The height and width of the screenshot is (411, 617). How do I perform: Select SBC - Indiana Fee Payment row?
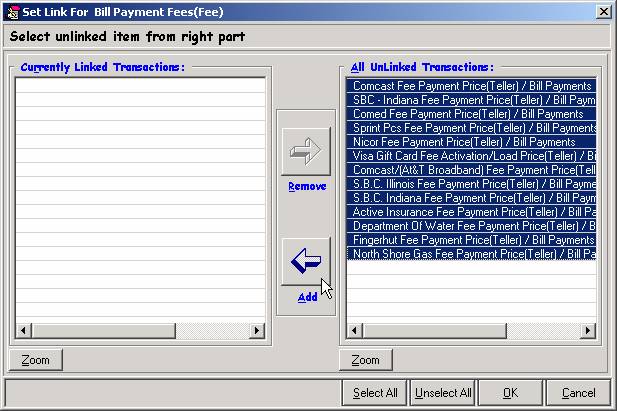coord(471,100)
